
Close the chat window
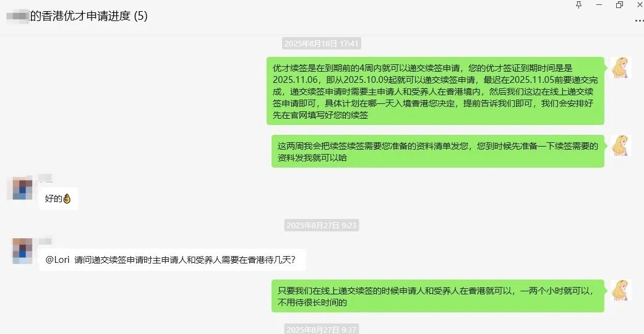[640, 4]
